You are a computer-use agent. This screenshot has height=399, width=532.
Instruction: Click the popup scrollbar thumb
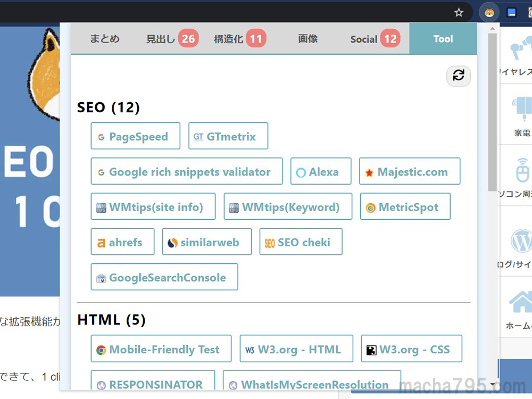[492, 112]
